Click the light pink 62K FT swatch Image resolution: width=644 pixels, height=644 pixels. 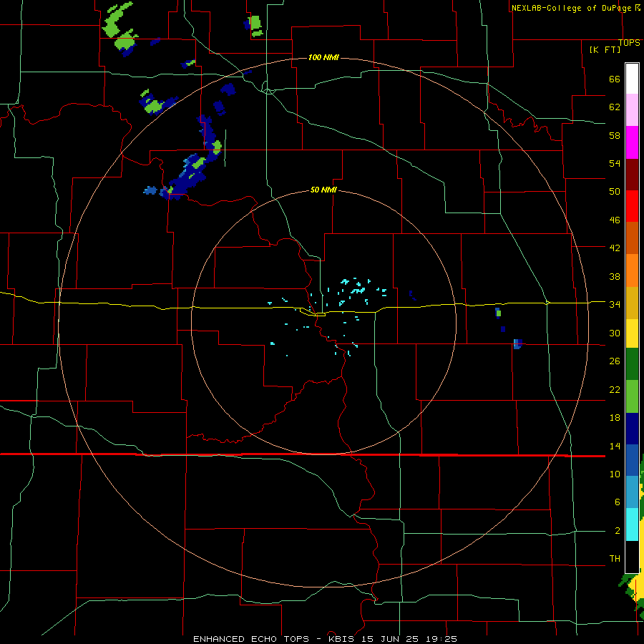[632, 110]
